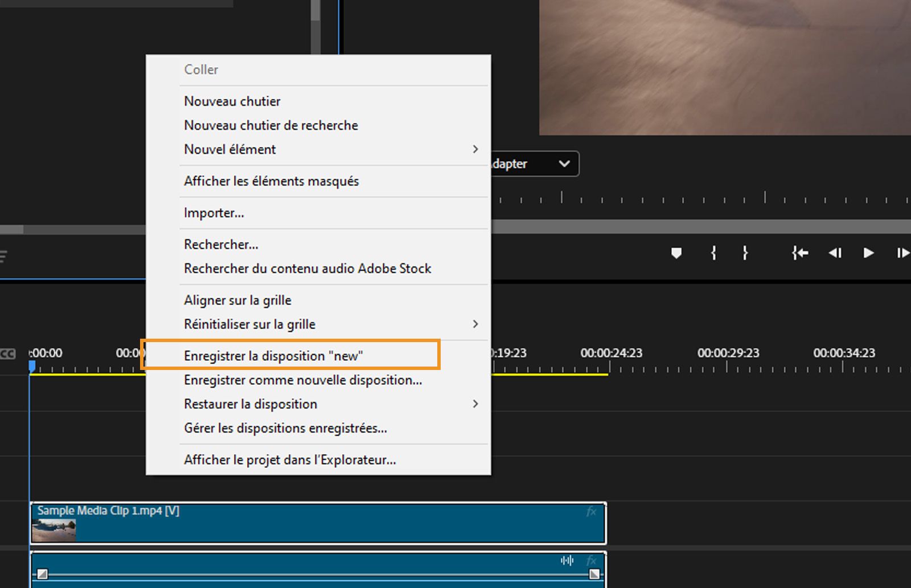Select Nouveau chutier de recherche
The height and width of the screenshot is (588, 911).
[x=318, y=125]
